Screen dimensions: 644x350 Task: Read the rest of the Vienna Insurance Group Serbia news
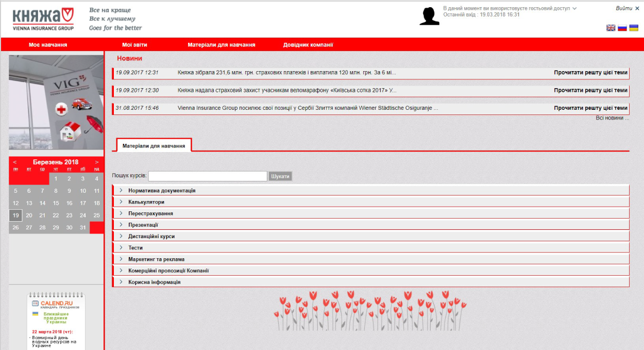[591, 108]
